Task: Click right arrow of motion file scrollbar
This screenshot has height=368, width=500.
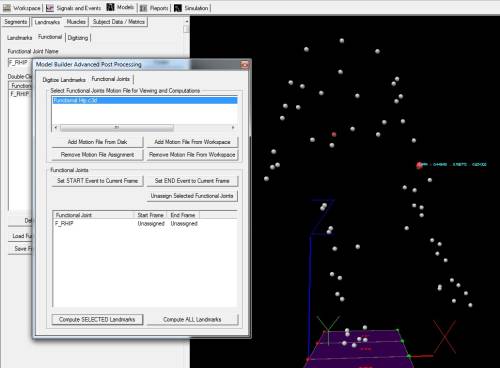Action: click(233, 128)
